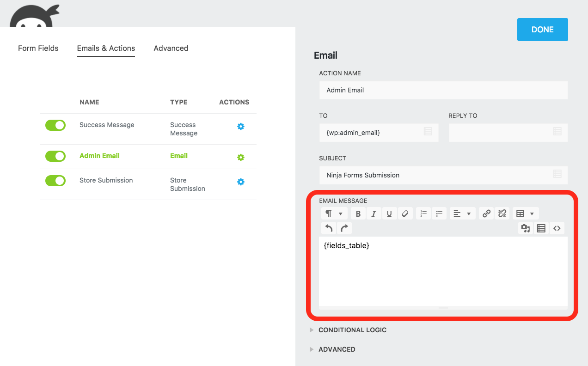Insert an ordered list

pos(423,213)
